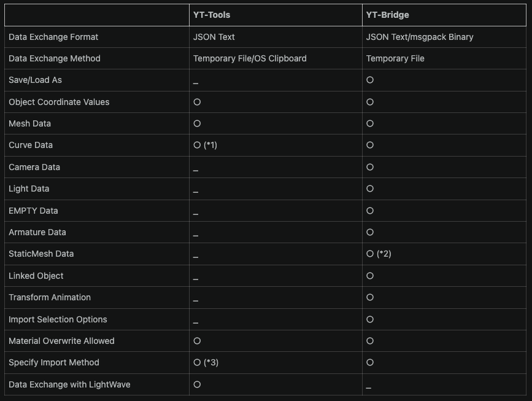The image size is (532, 401).
Task: Click the dash in YT-Tools Light Data cell
Action: click(x=195, y=192)
